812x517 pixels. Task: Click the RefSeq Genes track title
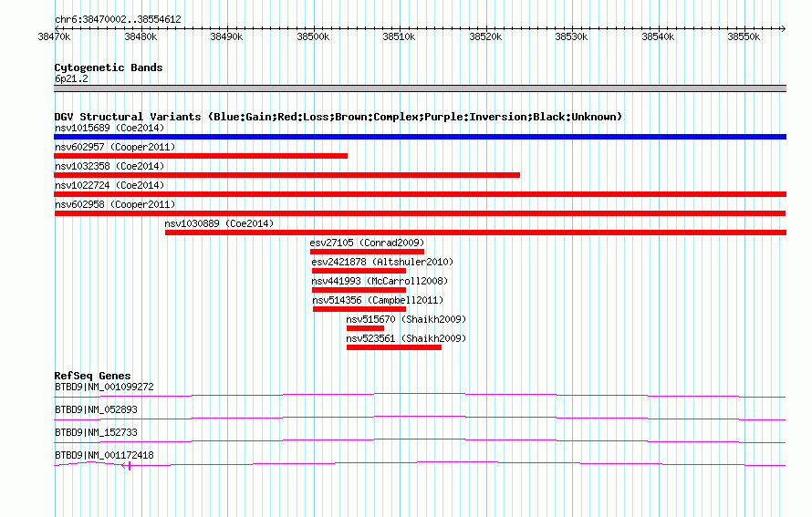pos(92,376)
